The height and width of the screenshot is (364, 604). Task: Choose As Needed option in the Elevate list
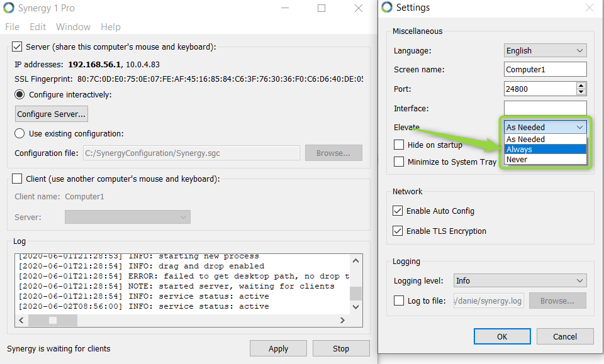click(545, 139)
